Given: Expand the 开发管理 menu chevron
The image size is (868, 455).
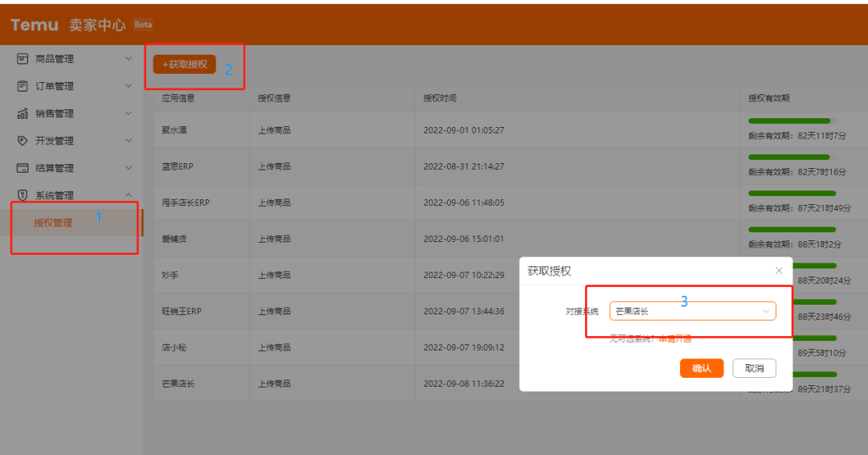Looking at the screenshot, I should click(129, 141).
